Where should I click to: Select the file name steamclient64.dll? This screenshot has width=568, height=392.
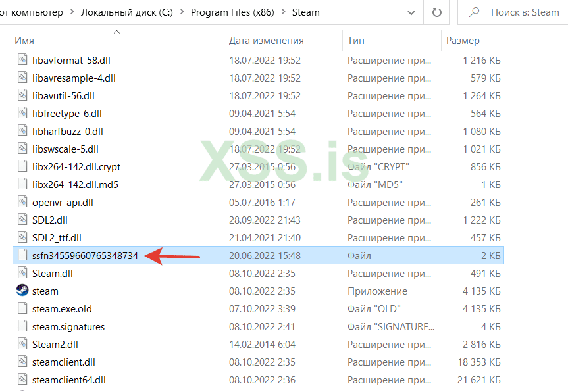click(69, 380)
